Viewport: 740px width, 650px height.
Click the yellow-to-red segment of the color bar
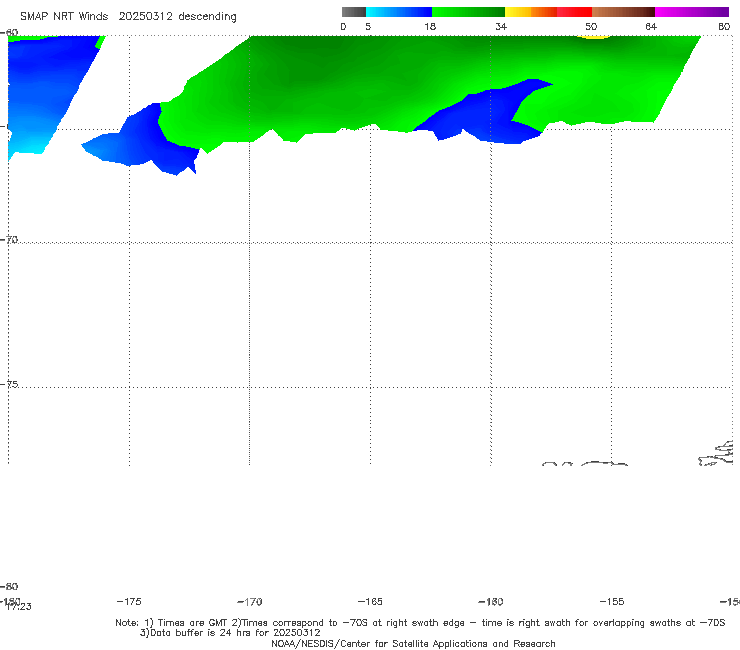(548, 12)
